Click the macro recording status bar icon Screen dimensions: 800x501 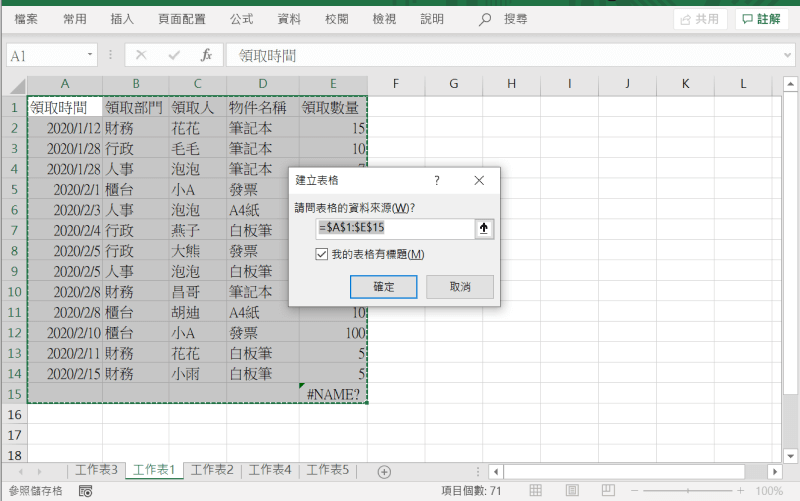pyautogui.click(x=85, y=491)
